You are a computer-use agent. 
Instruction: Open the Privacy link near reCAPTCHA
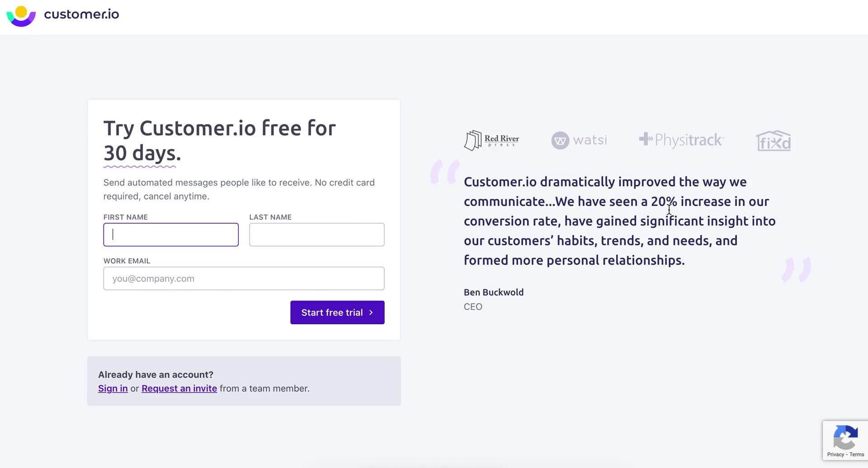pyautogui.click(x=835, y=455)
